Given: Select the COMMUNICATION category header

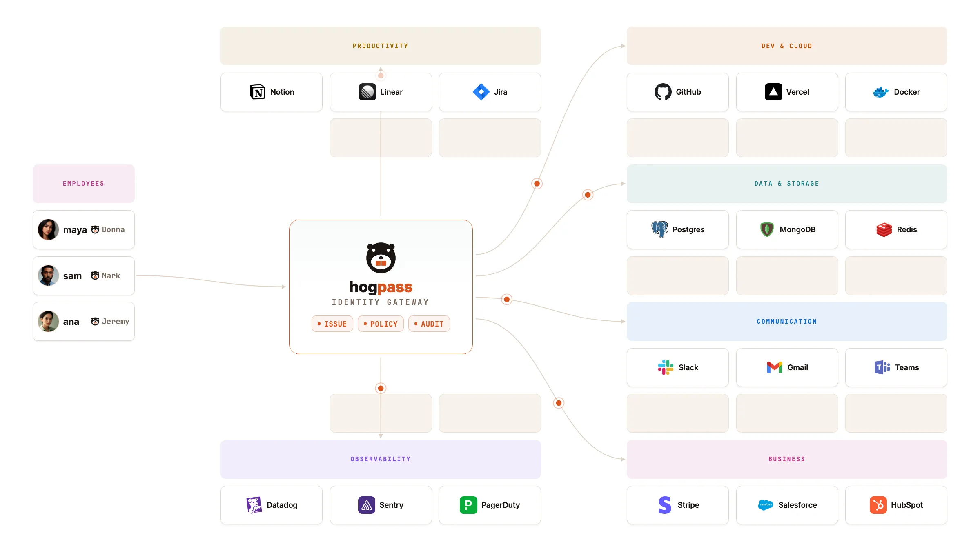Looking at the screenshot, I should pos(787,321).
